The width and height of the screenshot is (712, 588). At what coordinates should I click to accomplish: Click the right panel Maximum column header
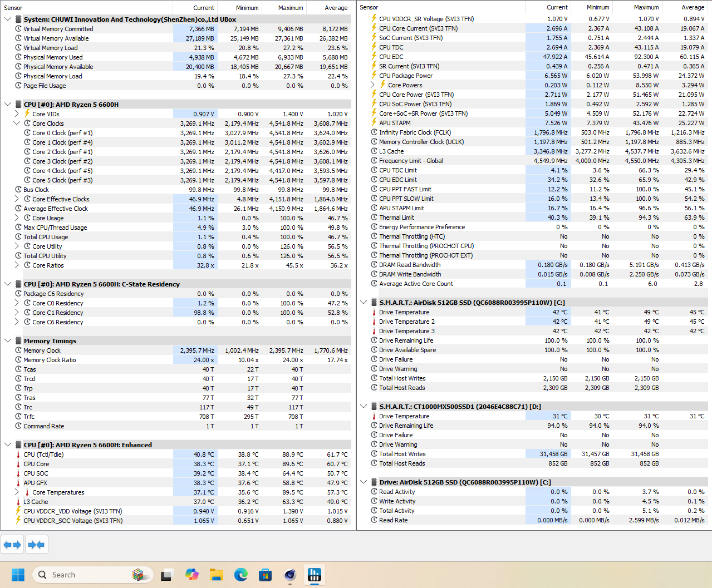637,7
